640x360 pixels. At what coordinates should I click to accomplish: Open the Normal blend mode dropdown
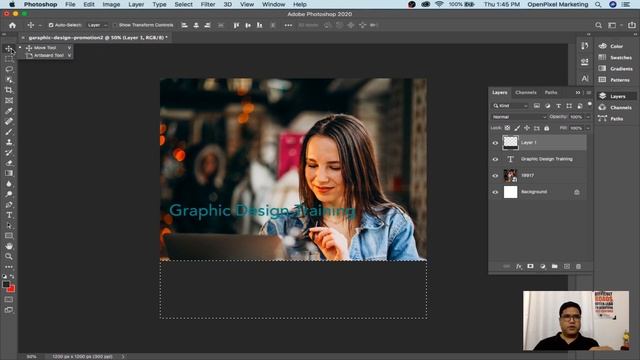(519, 117)
